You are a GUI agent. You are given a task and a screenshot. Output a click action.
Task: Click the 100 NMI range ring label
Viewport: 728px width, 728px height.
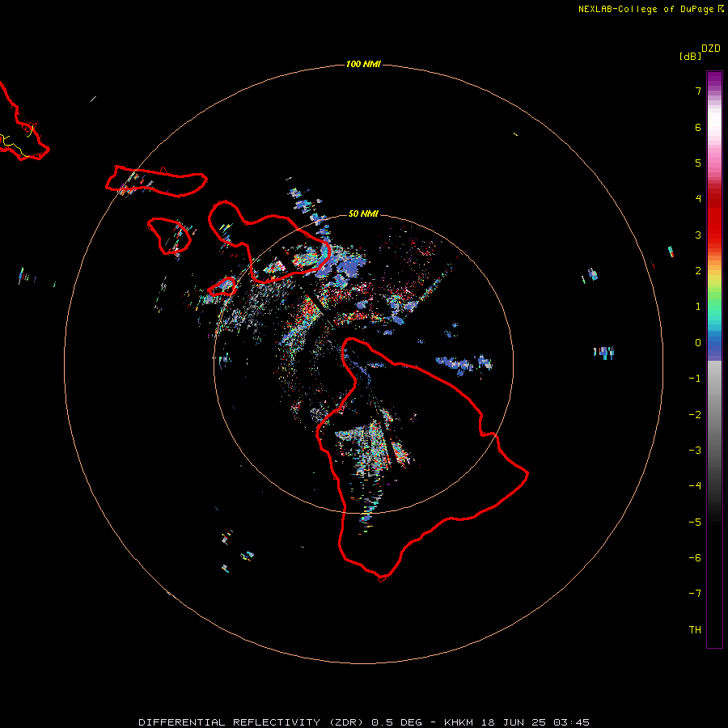[363, 64]
